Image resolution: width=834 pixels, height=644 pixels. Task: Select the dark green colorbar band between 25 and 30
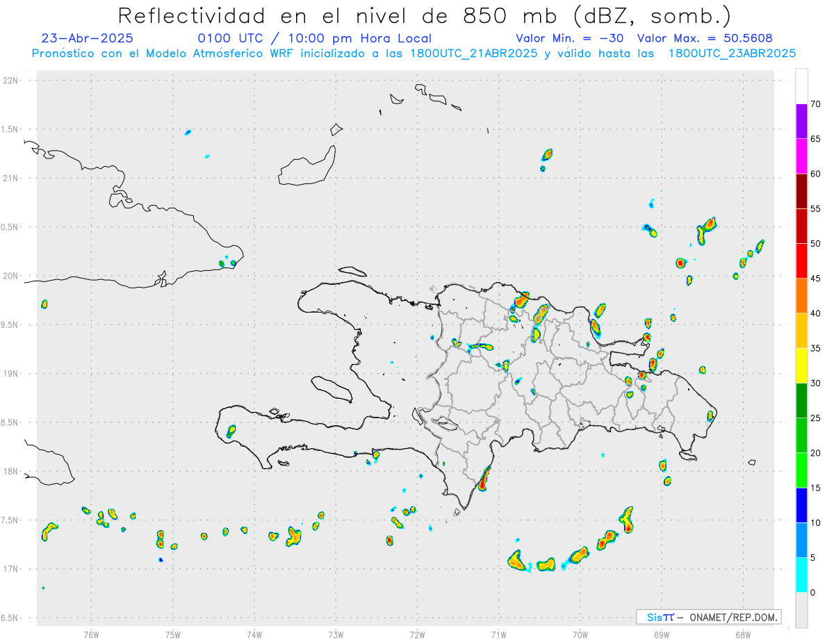pos(801,401)
